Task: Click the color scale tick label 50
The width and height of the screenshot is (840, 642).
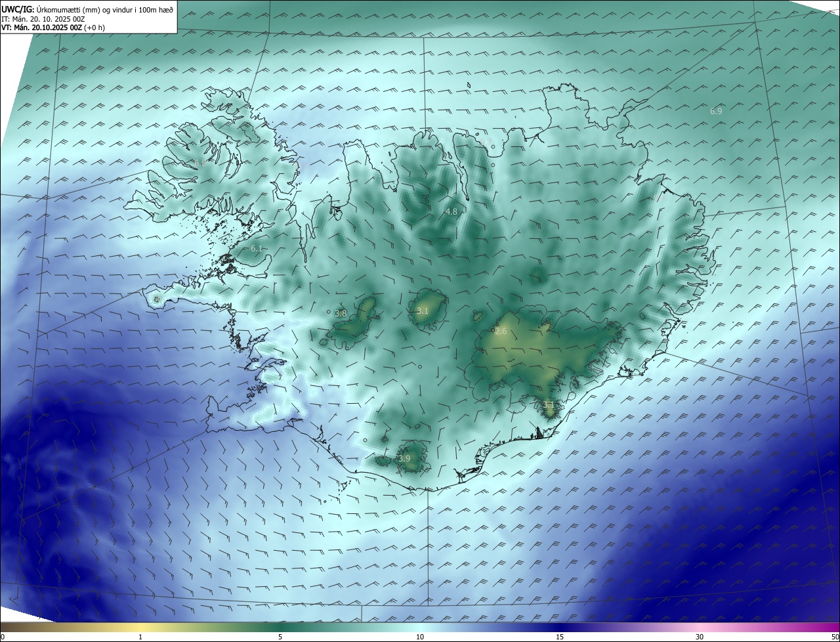Action: coord(835,637)
